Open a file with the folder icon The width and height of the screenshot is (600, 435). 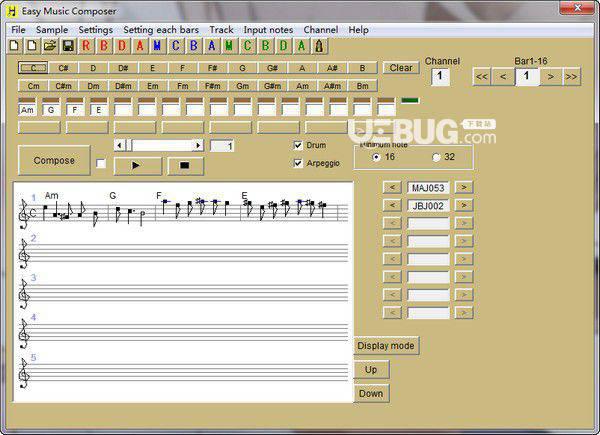[x=50, y=46]
